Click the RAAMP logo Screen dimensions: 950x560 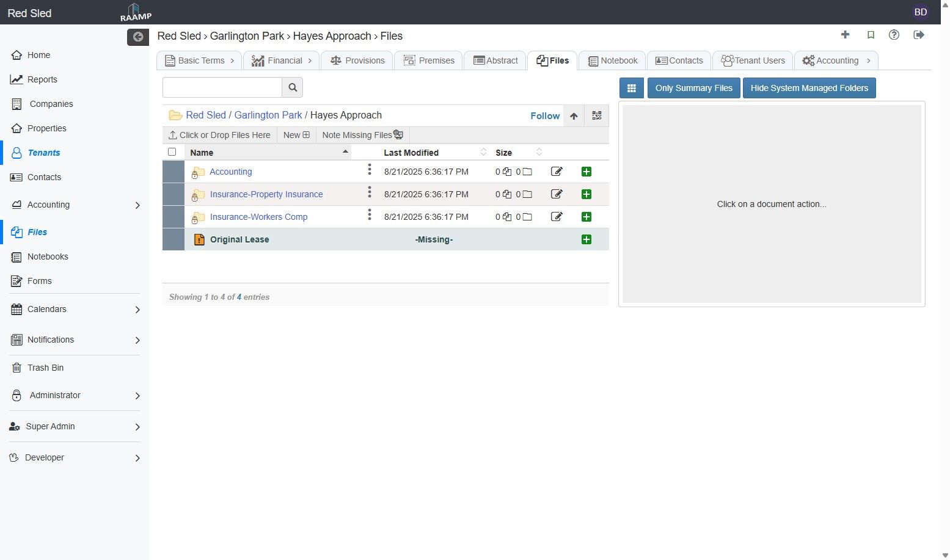pos(136,12)
